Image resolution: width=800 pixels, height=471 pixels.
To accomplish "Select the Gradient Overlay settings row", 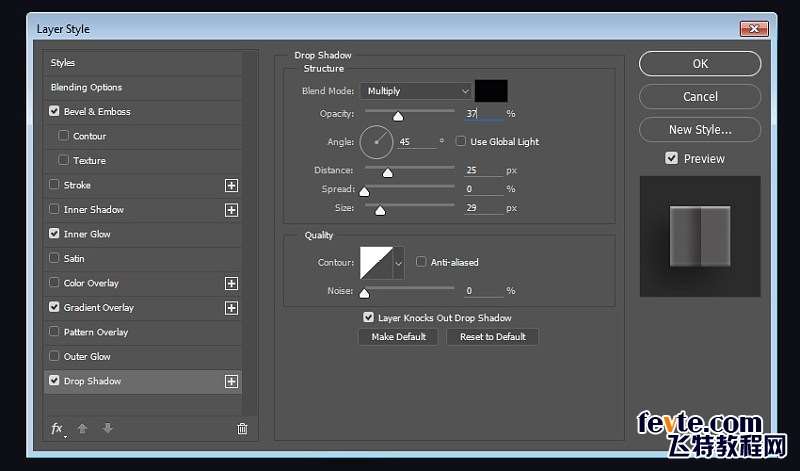I will (x=143, y=308).
